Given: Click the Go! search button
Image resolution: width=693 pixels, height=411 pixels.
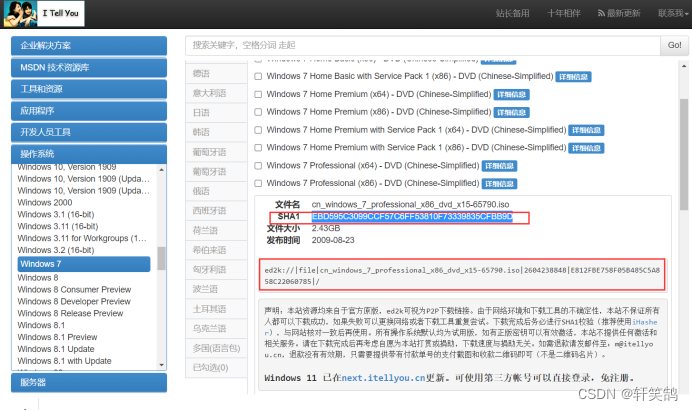Looking at the screenshot, I should click(x=674, y=45).
